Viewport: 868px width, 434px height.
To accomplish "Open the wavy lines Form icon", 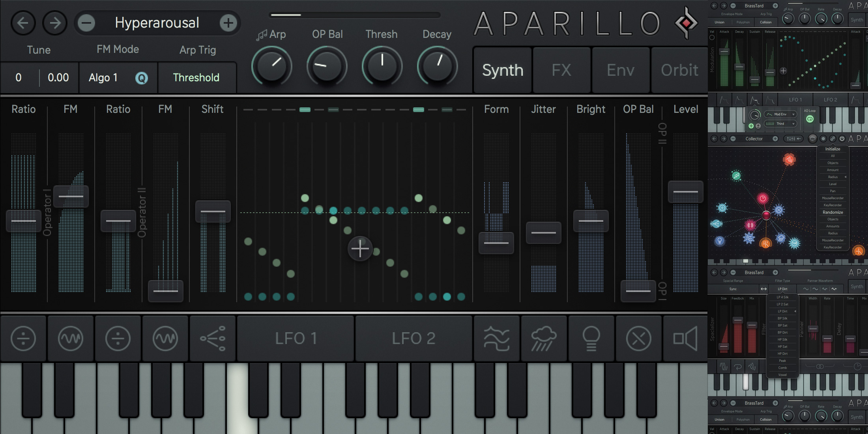I will (x=496, y=339).
